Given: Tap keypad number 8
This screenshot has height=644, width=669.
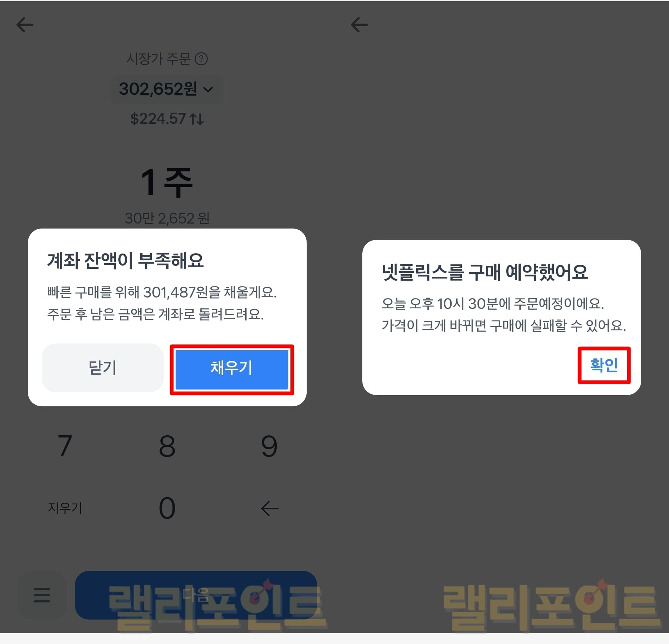Looking at the screenshot, I should [167, 446].
